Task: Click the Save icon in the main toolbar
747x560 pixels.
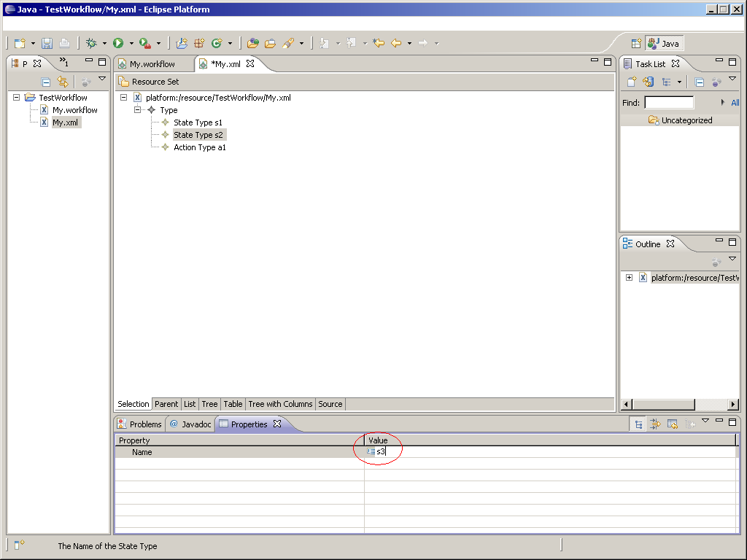Action: coord(47,44)
